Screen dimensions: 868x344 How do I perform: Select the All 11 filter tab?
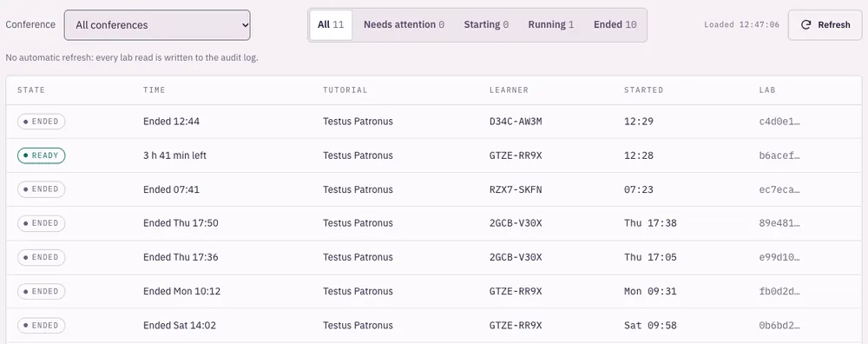pyautogui.click(x=331, y=24)
